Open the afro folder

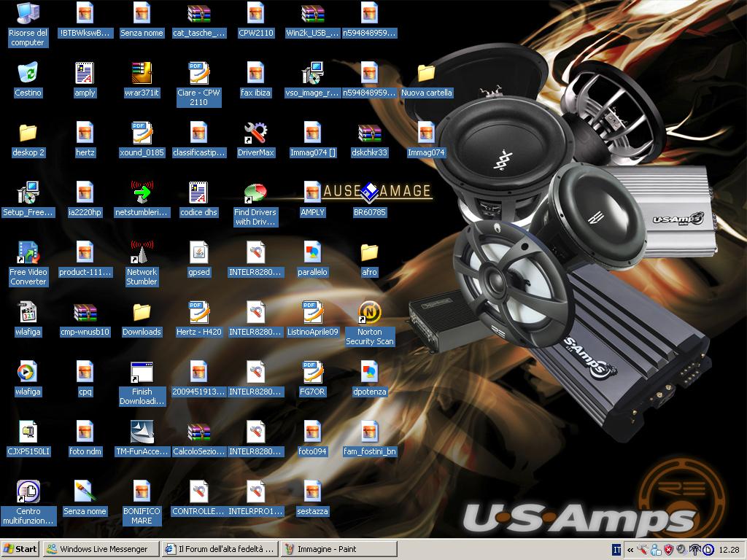click(369, 259)
